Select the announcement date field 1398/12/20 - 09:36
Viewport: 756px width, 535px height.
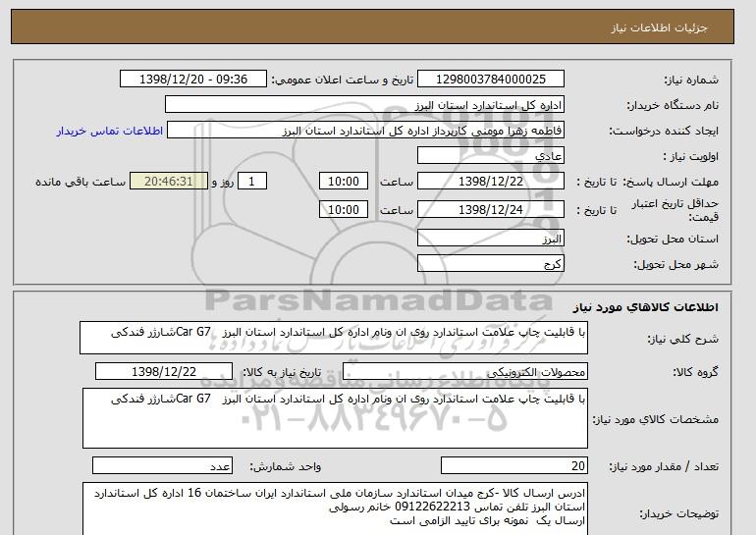point(192,80)
